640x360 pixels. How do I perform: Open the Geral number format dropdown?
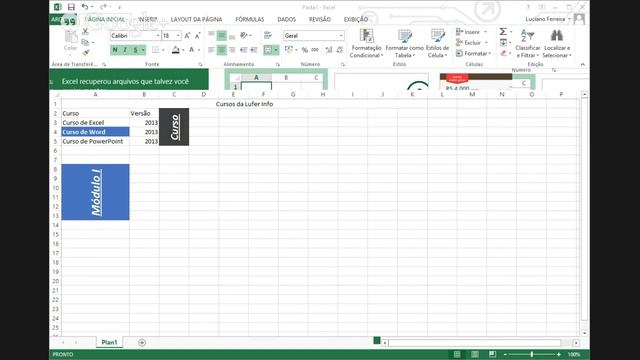pyautogui.click(x=341, y=36)
